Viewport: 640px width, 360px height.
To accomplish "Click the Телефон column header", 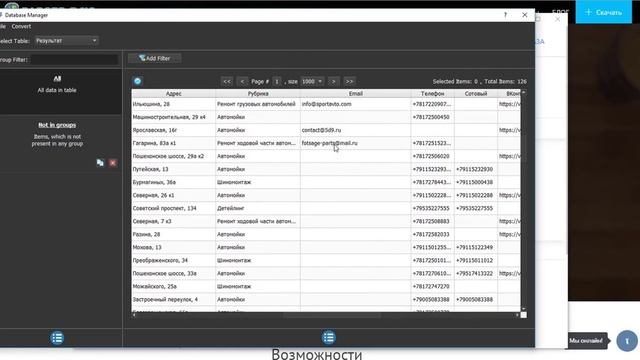I will (433, 93).
